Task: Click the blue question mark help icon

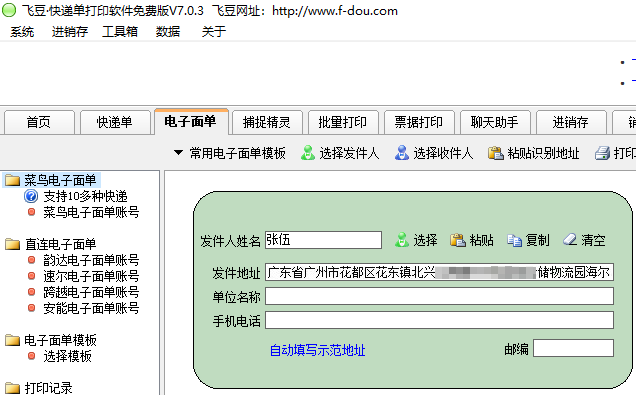Action: pyautogui.click(x=31, y=196)
